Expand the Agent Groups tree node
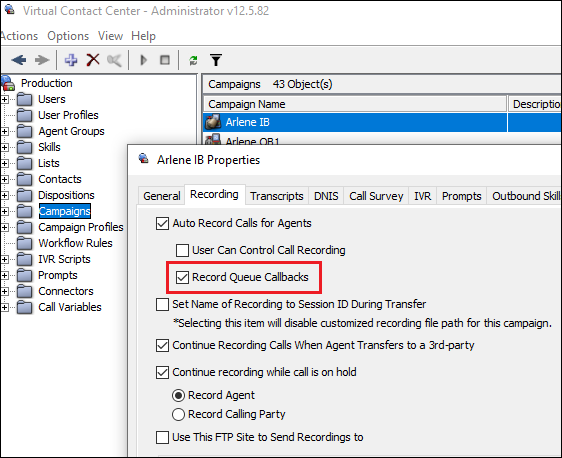The width and height of the screenshot is (562, 458). (5, 132)
